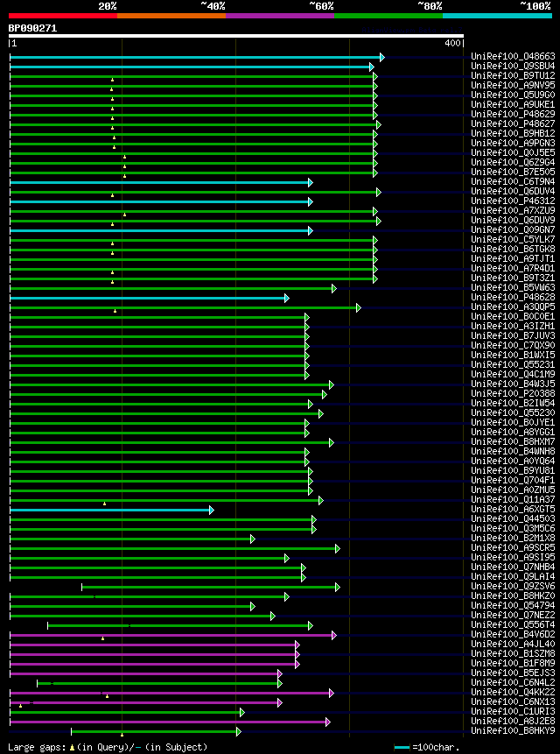Click the 'Large gaps' legend text

click(38, 747)
